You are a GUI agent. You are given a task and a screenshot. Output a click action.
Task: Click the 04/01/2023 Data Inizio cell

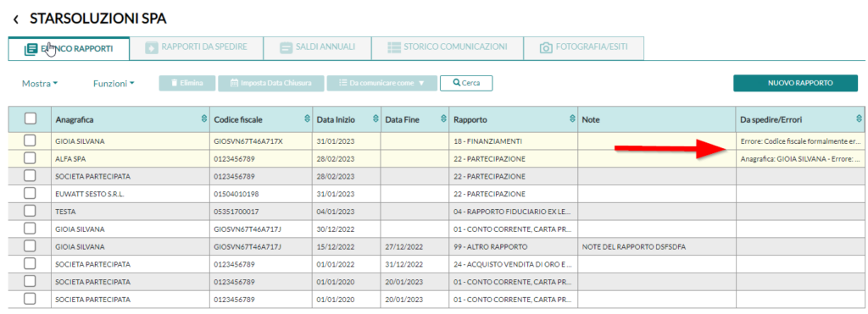pyautogui.click(x=347, y=212)
